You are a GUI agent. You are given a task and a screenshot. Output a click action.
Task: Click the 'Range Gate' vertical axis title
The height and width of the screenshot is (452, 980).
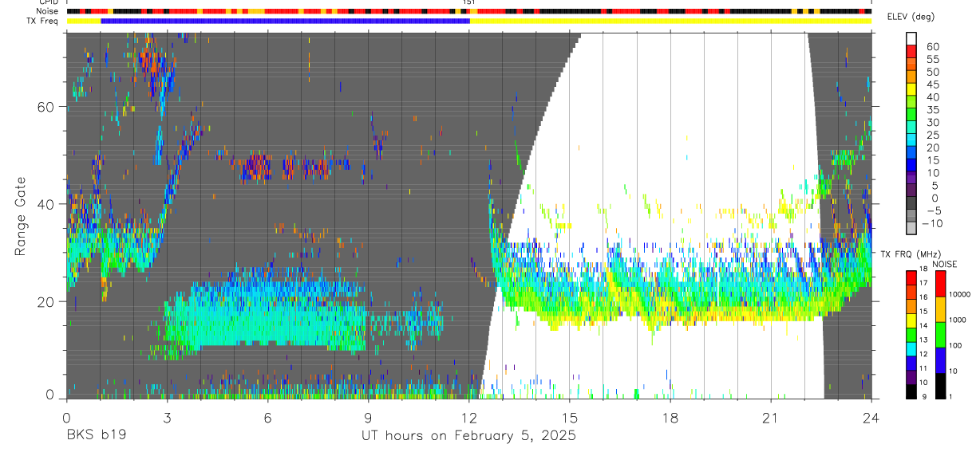(x=19, y=217)
